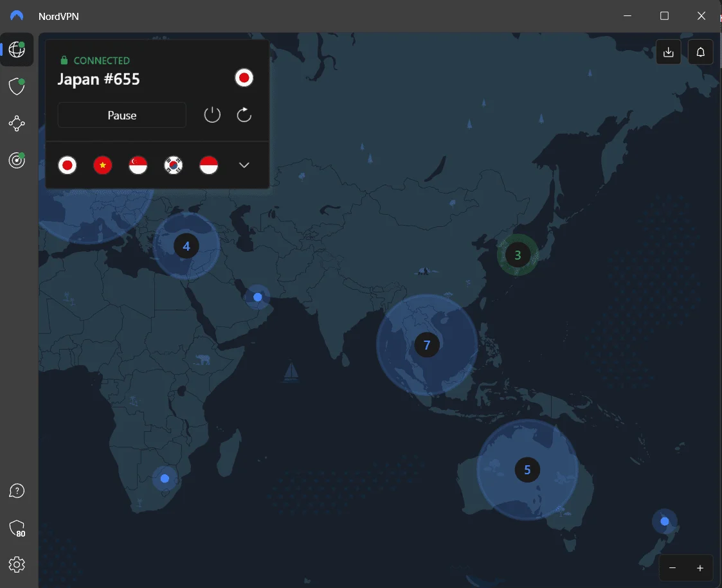Zoom out map with minus button
722x588 pixels.
coord(672,568)
